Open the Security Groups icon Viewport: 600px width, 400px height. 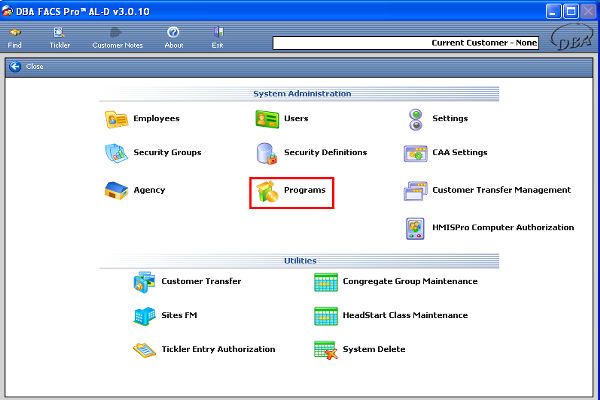pyautogui.click(x=116, y=153)
